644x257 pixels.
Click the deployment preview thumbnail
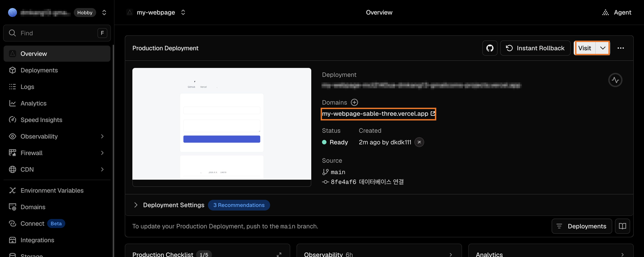pyautogui.click(x=222, y=127)
